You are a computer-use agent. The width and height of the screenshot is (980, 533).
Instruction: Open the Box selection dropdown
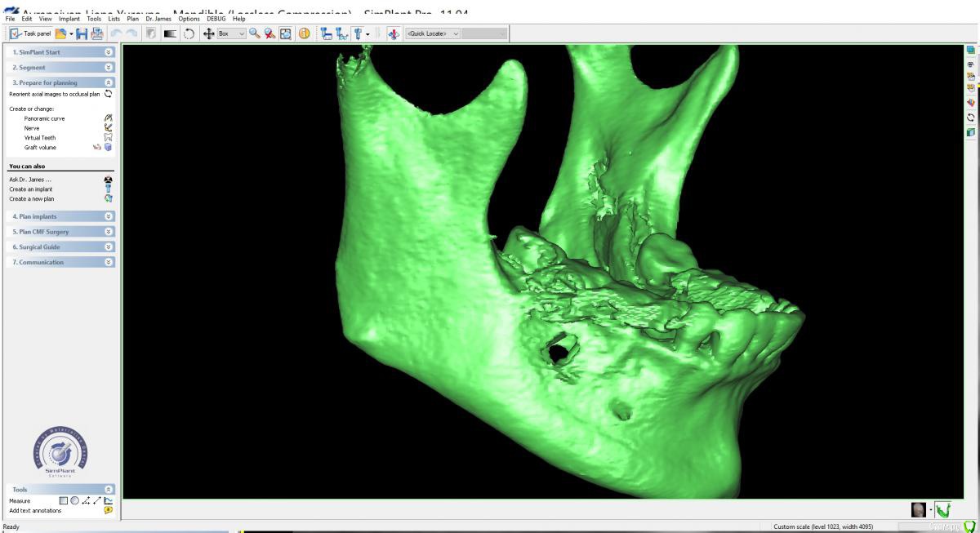click(x=229, y=33)
